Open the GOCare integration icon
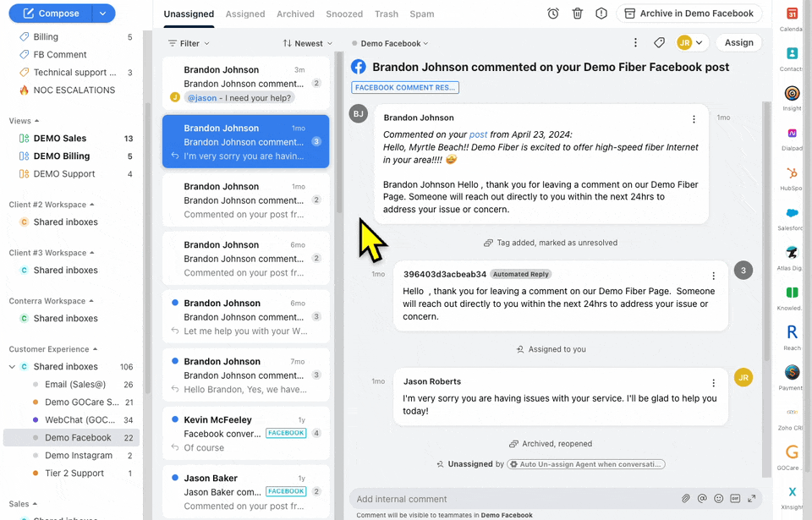The image size is (812, 520). click(x=792, y=452)
